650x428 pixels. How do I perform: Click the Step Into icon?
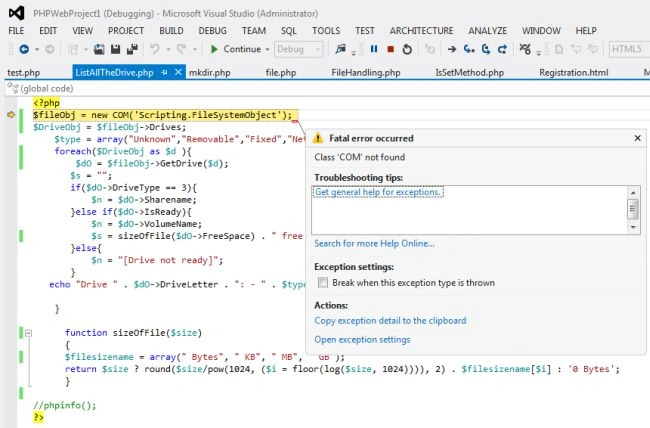coord(469,49)
